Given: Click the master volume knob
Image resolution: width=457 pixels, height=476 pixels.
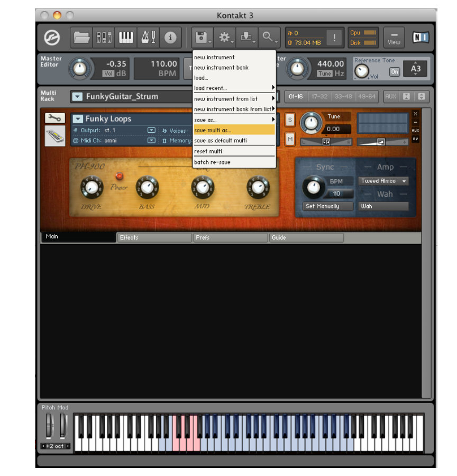Looking at the screenshot, I should click(80, 69).
